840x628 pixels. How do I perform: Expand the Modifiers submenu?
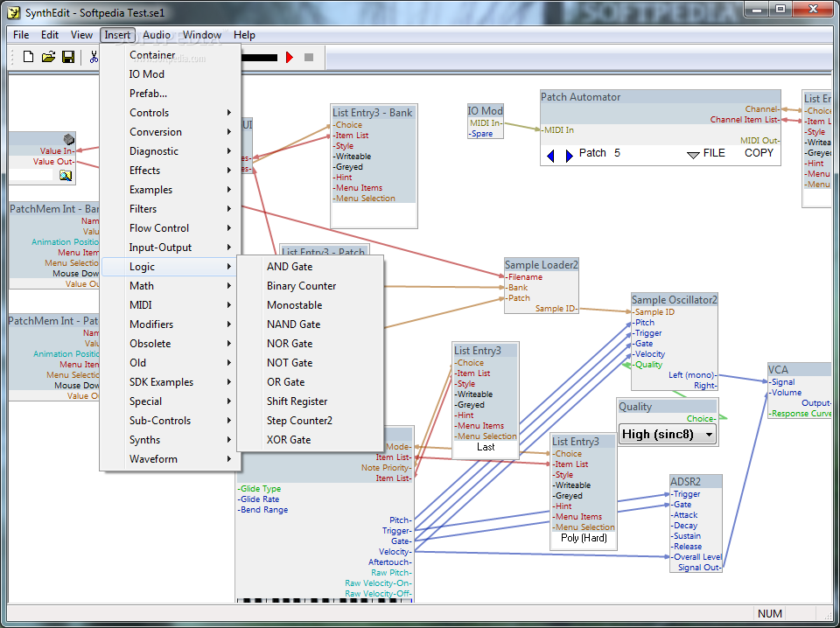click(x=171, y=324)
